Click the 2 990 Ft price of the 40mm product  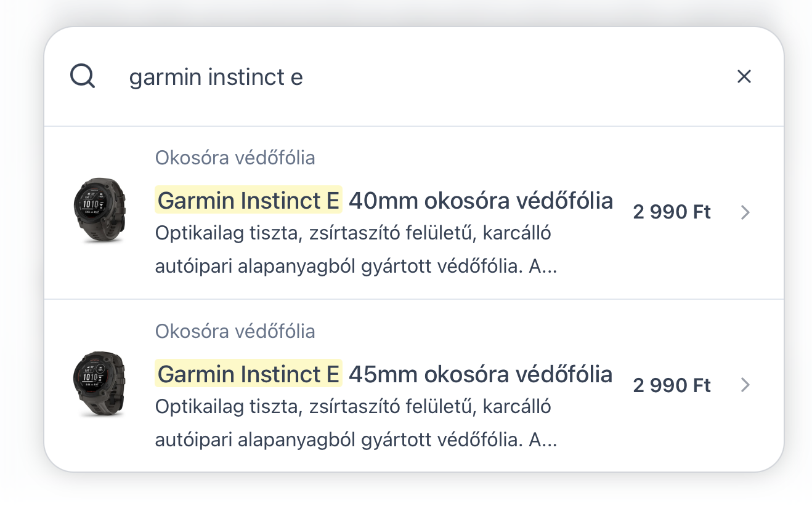click(x=672, y=212)
